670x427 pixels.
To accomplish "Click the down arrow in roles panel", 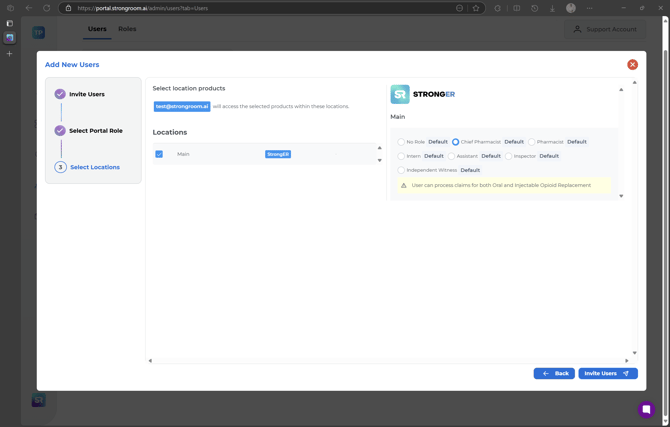I will click(621, 196).
